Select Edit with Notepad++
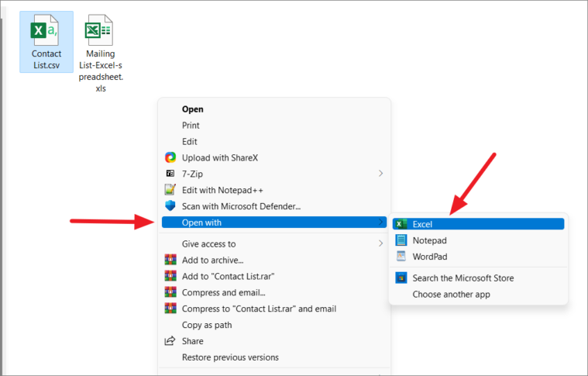The width and height of the screenshot is (588, 376). [x=274, y=190]
